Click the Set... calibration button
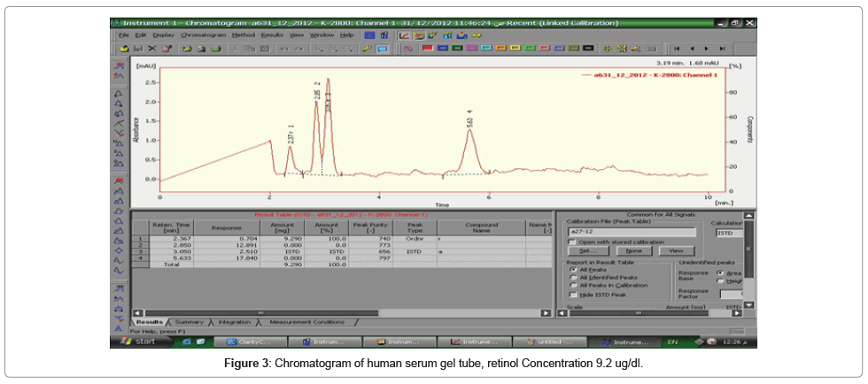Viewport: 868px width, 384px height. tap(586, 250)
